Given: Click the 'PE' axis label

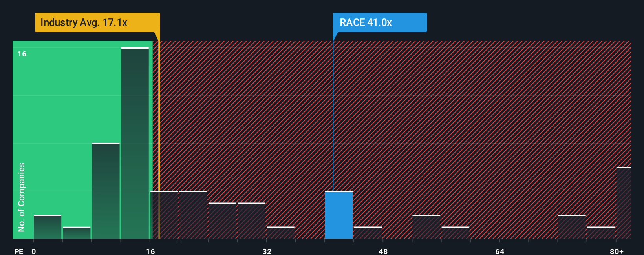Looking at the screenshot, I should coord(19,251).
